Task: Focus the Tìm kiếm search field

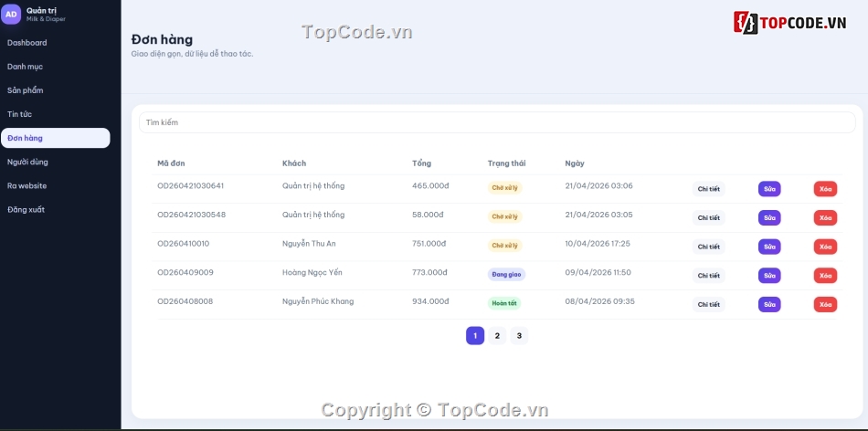Action: [x=497, y=122]
